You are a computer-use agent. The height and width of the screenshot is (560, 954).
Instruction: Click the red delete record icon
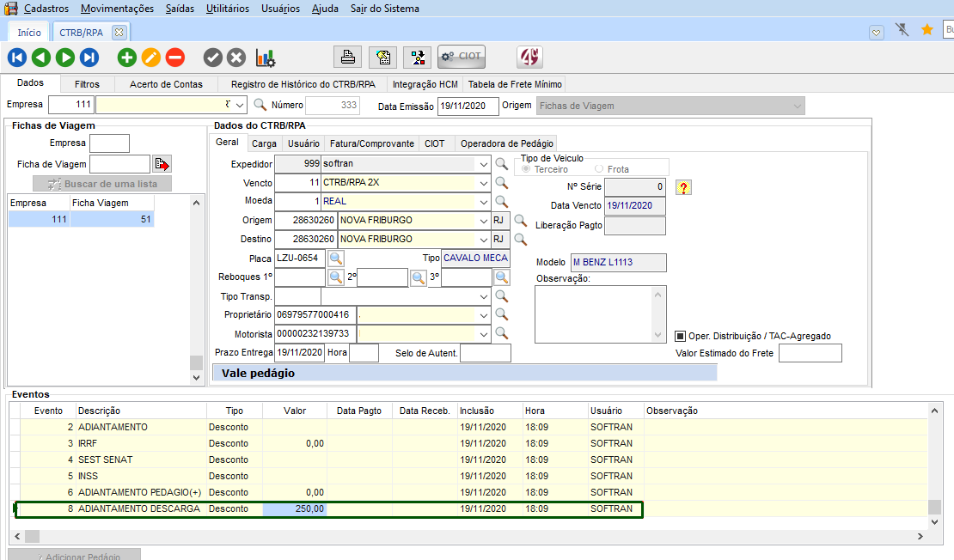[175, 58]
